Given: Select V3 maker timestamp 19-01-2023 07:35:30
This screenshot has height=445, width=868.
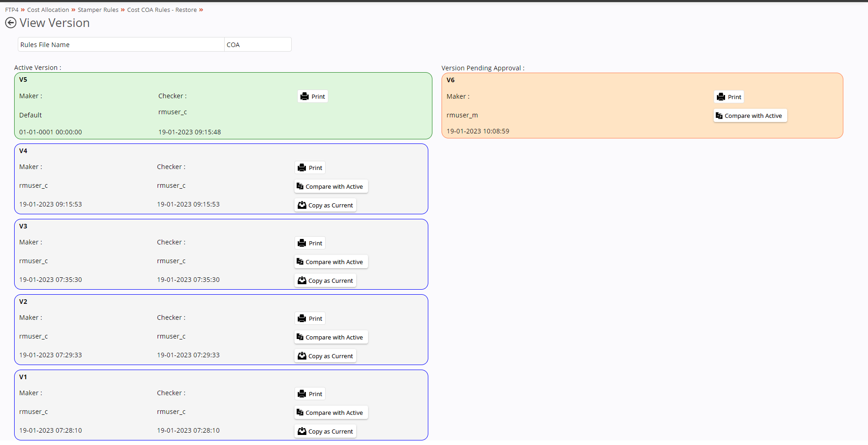Looking at the screenshot, I should pos(51,280).
